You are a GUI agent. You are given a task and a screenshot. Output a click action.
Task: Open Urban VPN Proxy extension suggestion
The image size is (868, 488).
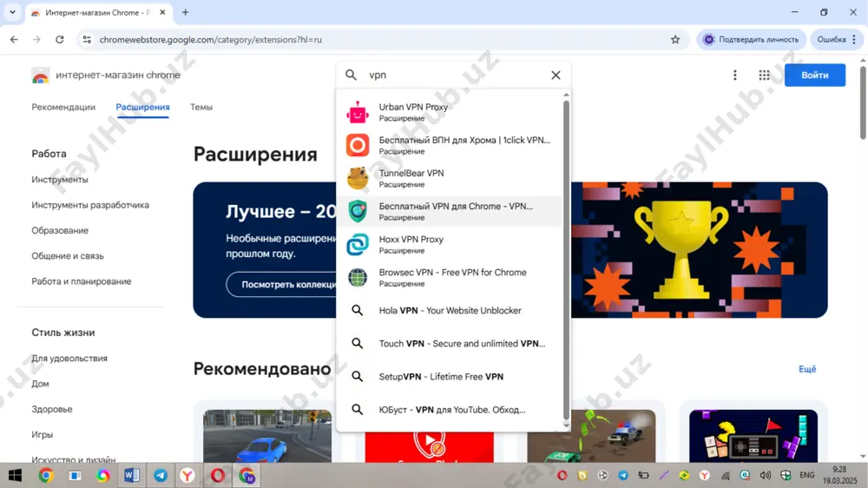pyautogui.click(x=450, y=112)
